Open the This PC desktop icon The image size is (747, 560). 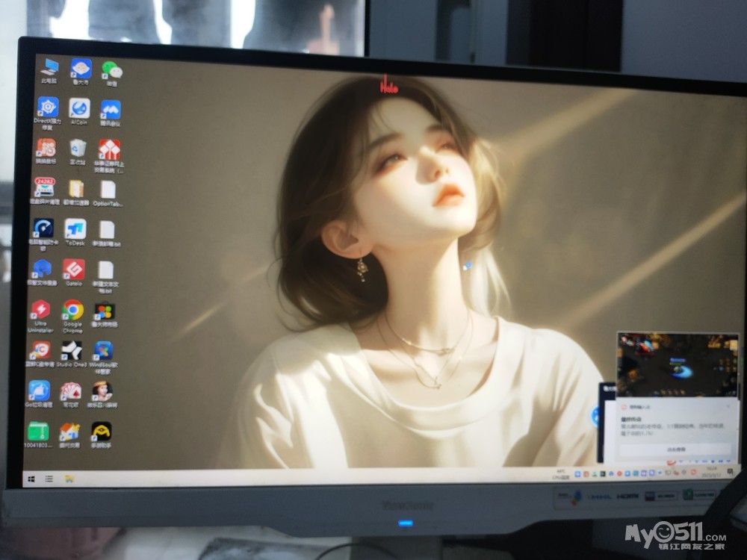pyautogui.click(x=50, y=67)
